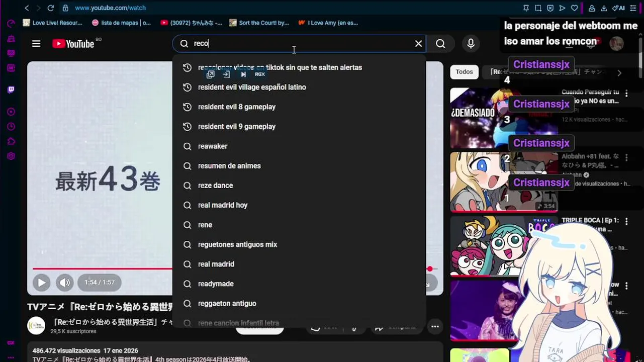Go to the YouTube home logo
Viewport: 644px width, 362px height.
click(x=73, y=44)
